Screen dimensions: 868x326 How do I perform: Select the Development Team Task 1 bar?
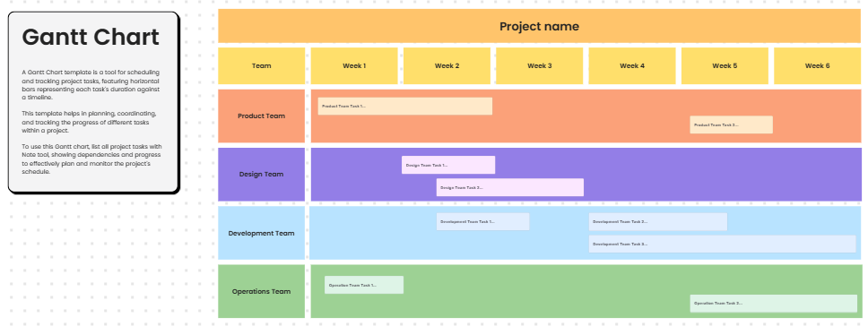click(x=482, y=221)
